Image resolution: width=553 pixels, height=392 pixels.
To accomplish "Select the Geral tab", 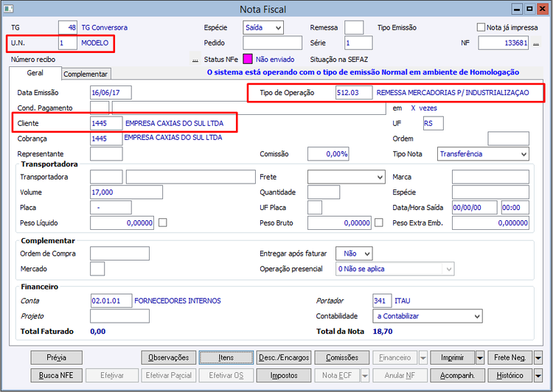I will tap(35, 73).
